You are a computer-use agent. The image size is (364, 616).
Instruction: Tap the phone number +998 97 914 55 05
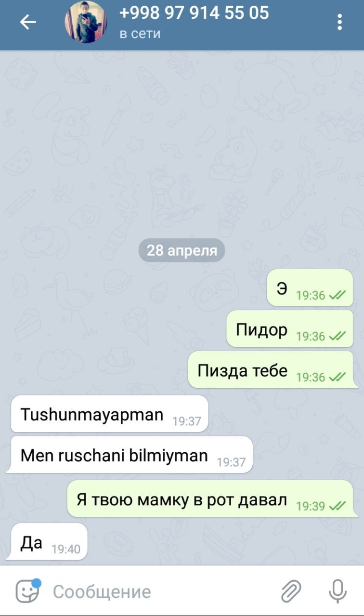[x=194, y=13]
